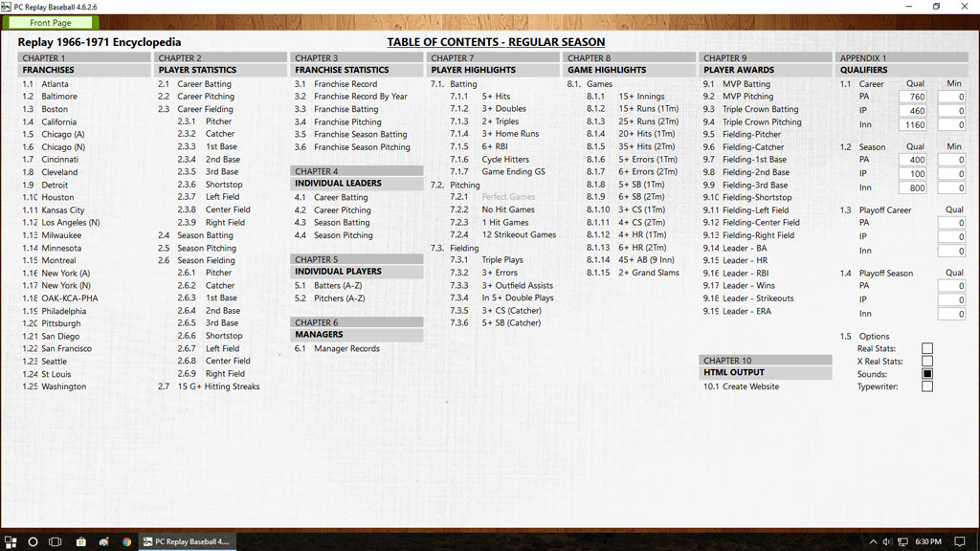Select the Season IP Qual value box

click(913, 174)
